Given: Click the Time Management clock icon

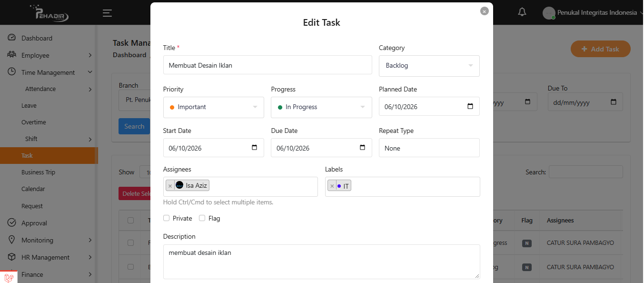Looking at the screenshot, I should click(x=12, y=72).
